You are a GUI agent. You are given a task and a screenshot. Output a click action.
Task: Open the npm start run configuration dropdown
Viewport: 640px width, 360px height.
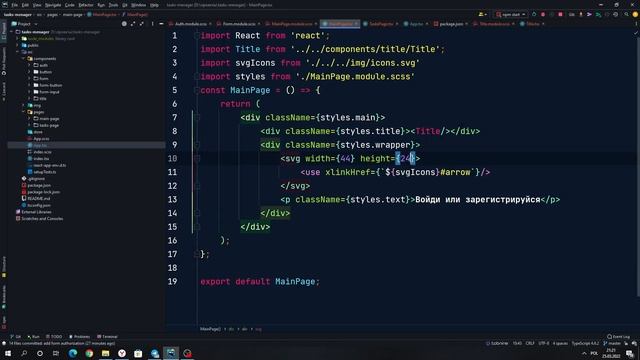[511, 14]
